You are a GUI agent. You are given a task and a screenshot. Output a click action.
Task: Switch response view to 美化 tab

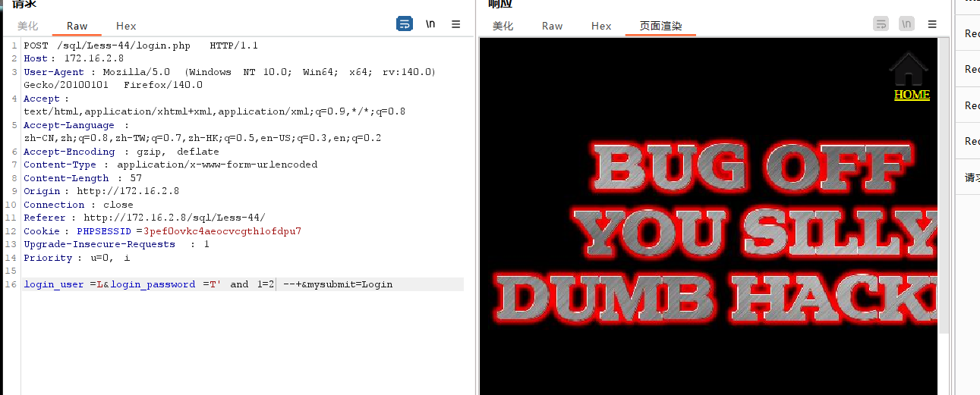503,26
